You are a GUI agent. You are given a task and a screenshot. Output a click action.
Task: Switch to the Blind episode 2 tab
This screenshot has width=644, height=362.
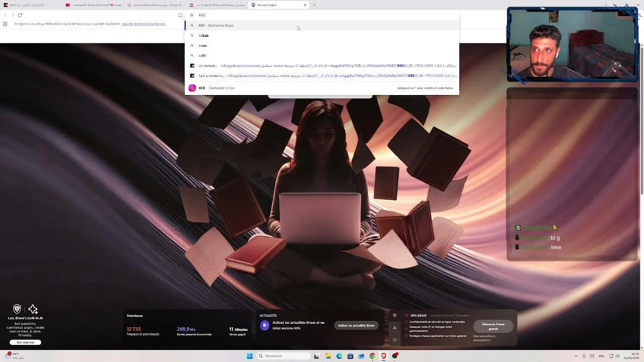click(216, 5)
